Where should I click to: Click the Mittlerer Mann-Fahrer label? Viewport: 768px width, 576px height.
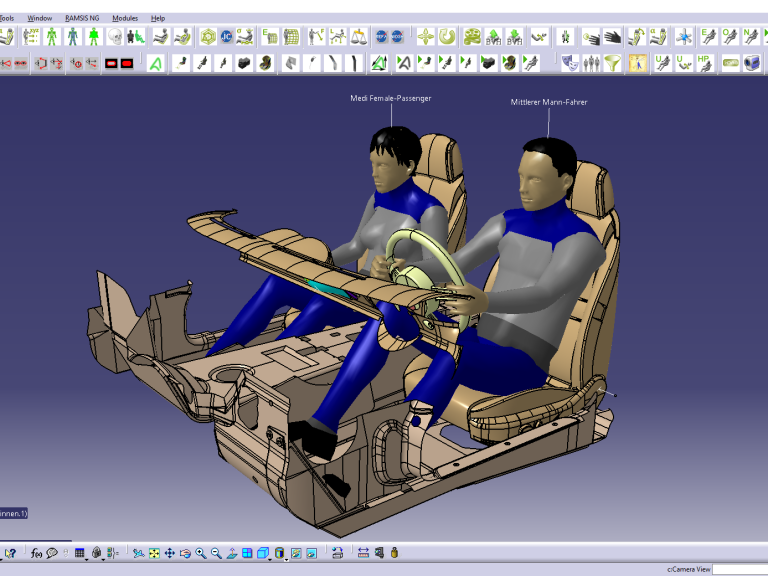(x=549, y=102)
